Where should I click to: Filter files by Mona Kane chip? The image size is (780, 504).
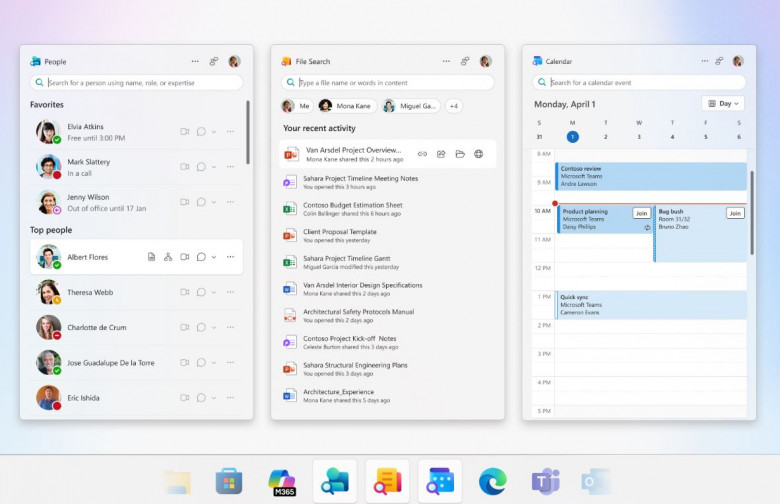click(346, 106)
